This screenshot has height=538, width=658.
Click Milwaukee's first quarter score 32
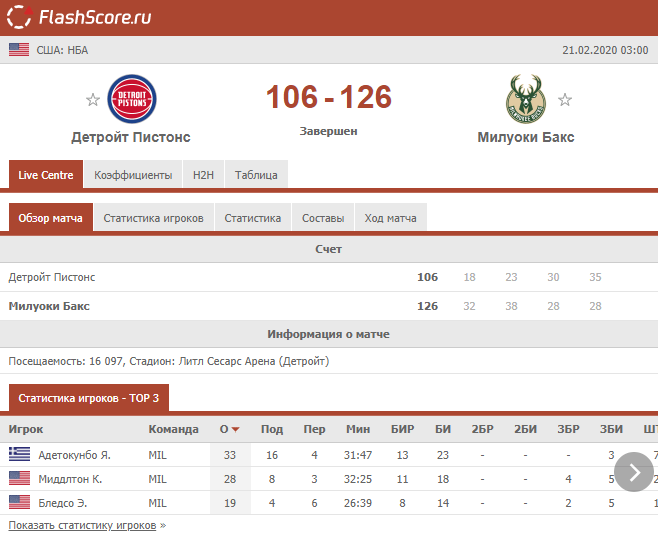pos(469,306)
